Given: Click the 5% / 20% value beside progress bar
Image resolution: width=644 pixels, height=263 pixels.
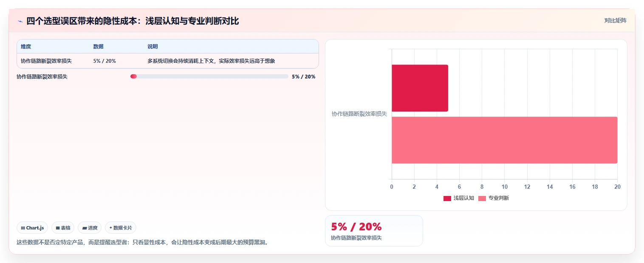Looking at the screenshot, I should (303, 77).
